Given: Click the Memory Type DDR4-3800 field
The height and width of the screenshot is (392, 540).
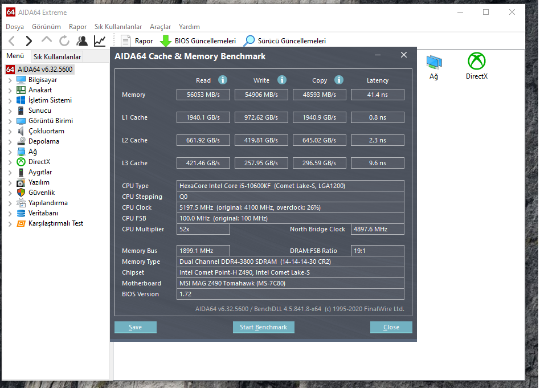Looking at the screenshot, I should [291, 262].
